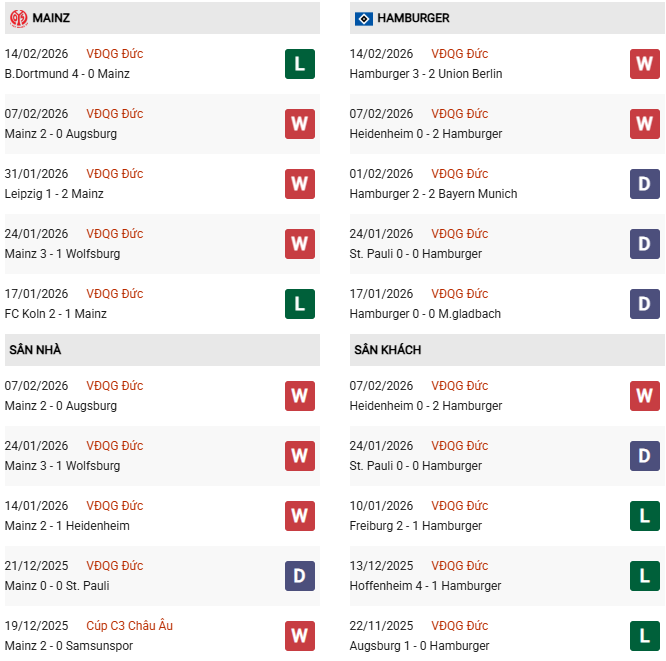Screen dimensions: 666x661
Task: Click W badge for Leipzig 1-2 Mainz
Action: [299, 184]
